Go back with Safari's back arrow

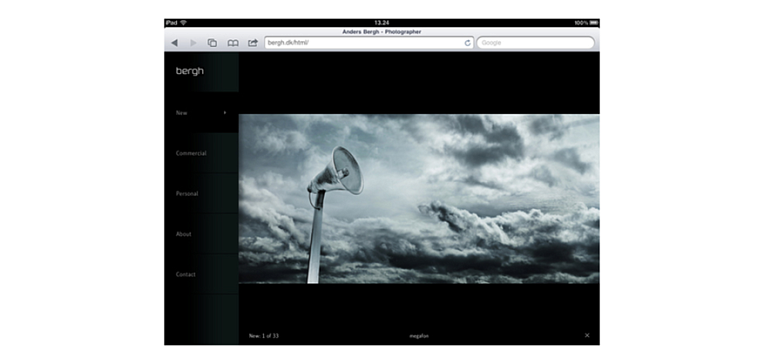(x=174, y=43)
